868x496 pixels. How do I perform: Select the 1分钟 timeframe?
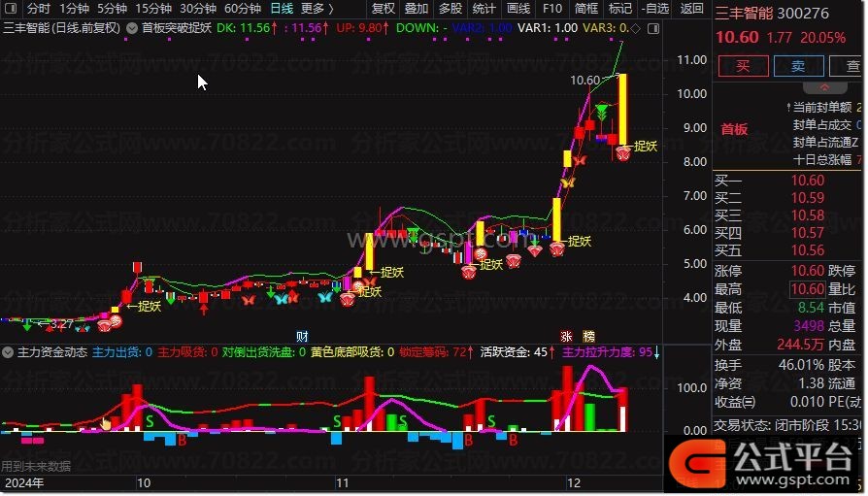click(x=74, y=9)
